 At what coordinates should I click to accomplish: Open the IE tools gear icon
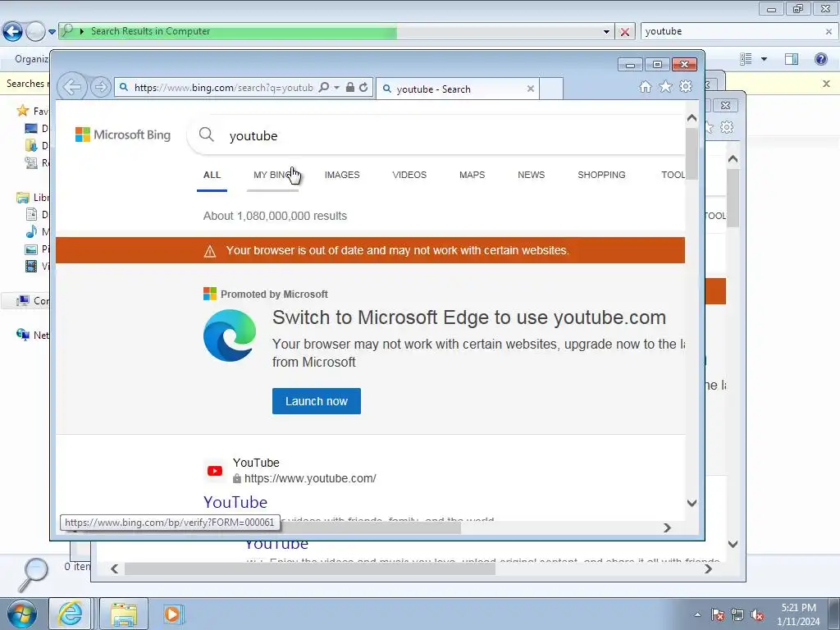[x=686, y=87]
